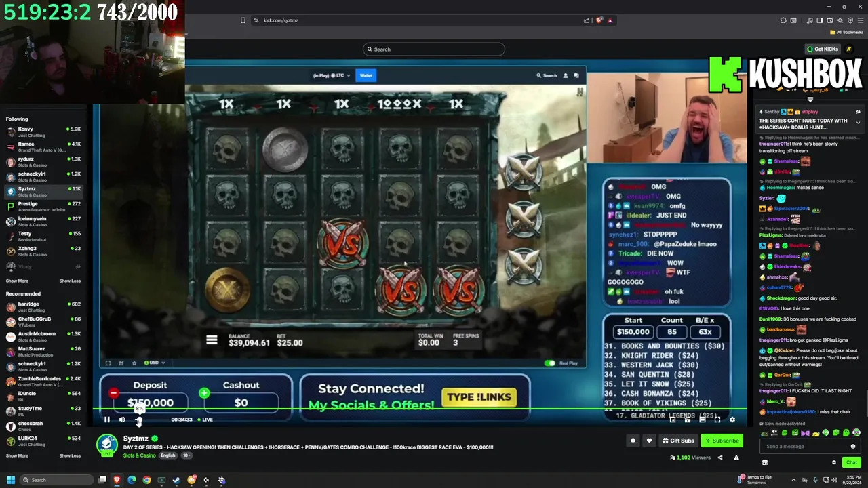Open chessbrah recommended channel
Viewport: 868px width, 488px height.
(43, 426)
